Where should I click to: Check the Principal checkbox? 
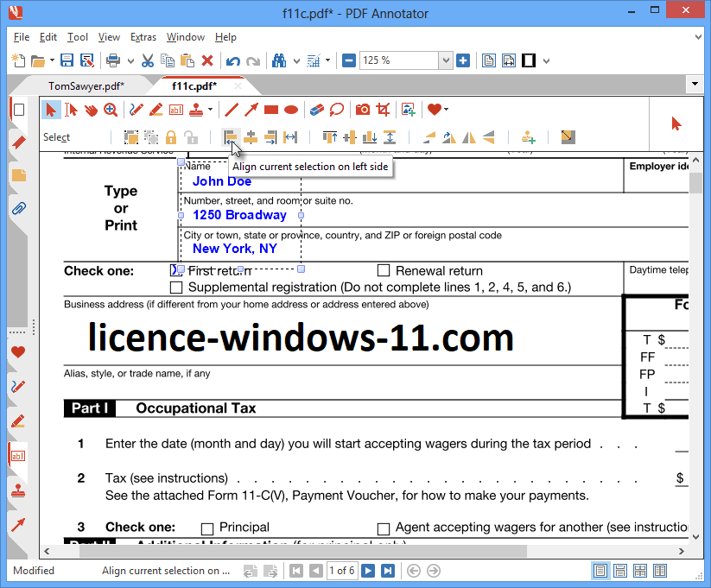[x=207, y=528]
